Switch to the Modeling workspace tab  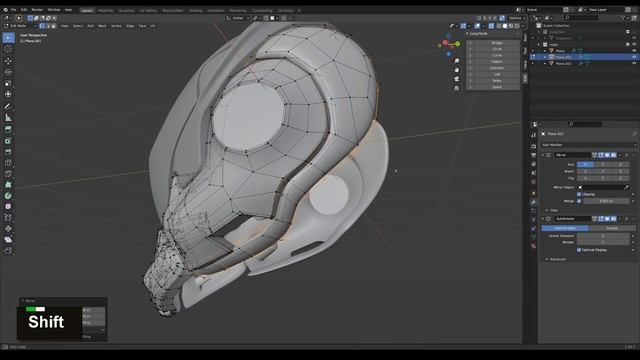106,11
